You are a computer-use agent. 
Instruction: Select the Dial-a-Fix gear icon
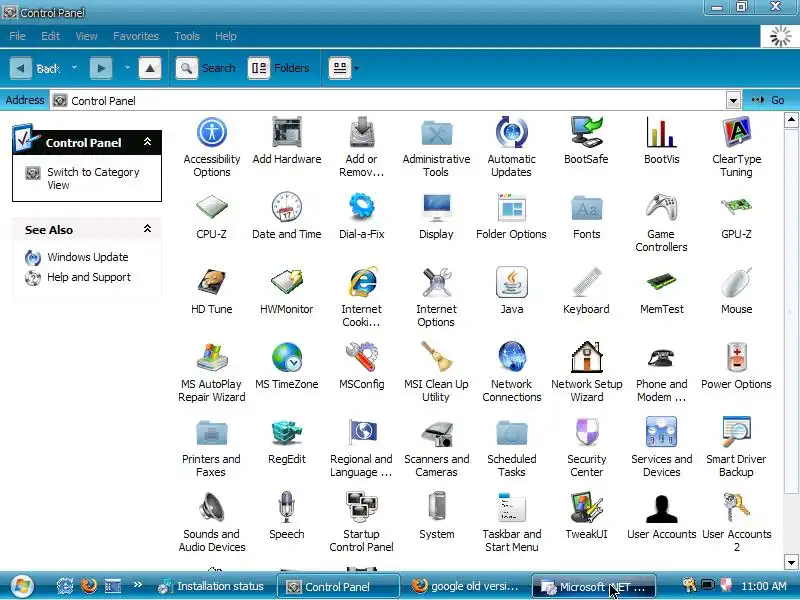coord(362,207)
